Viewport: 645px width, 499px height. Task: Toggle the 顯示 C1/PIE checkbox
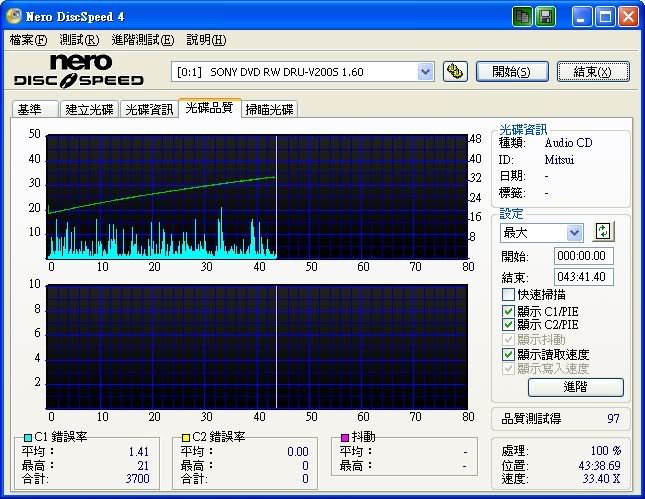508,311
